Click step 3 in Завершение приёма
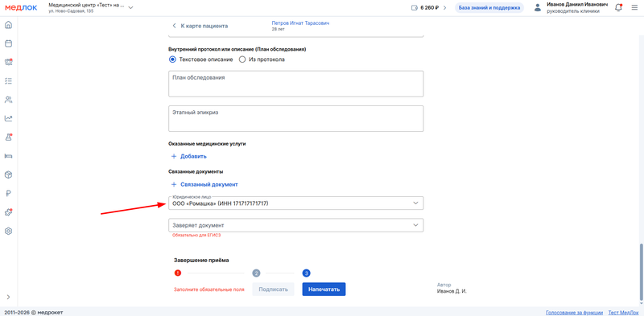 [307, 273]
